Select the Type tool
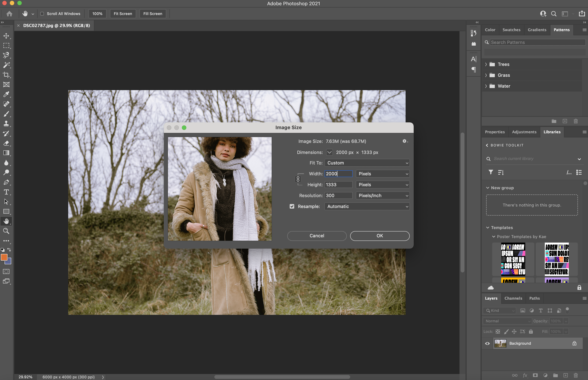The width and height of the screenshot is (588, 380). (x=6, y=192)
